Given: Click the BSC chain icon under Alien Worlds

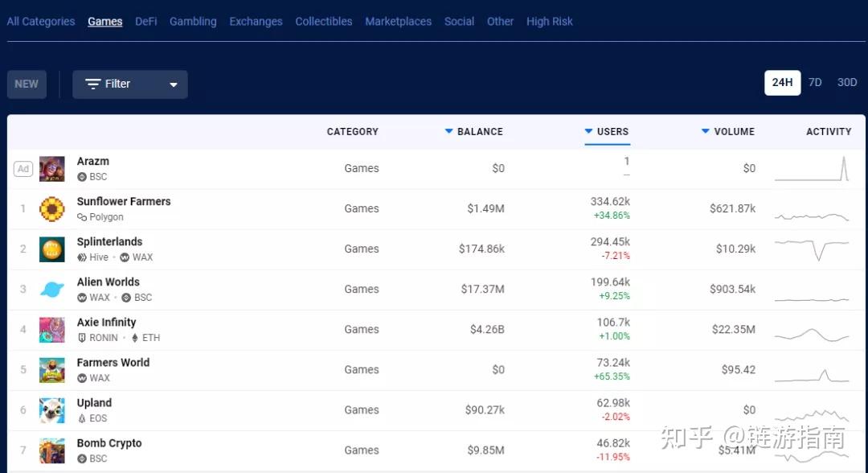Looking at the screenshot, I should pyautogui.click(x=126, y=298).
